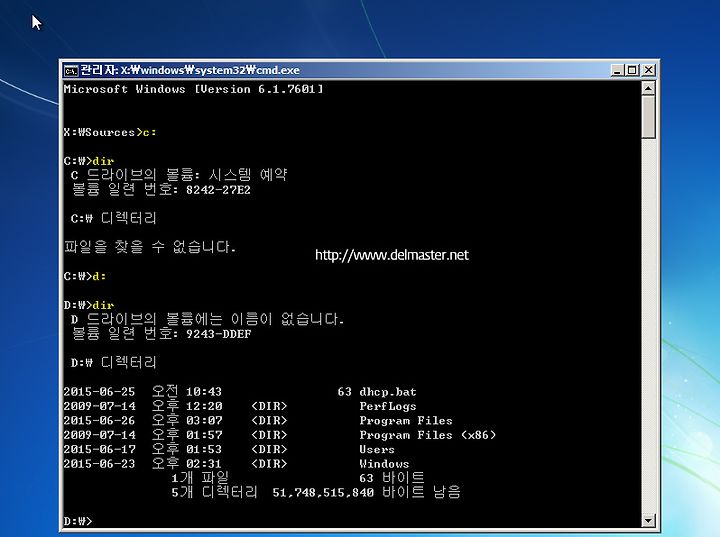
Task: Click the 'Program Files (x86)' directory name
Action: [428, 435]
